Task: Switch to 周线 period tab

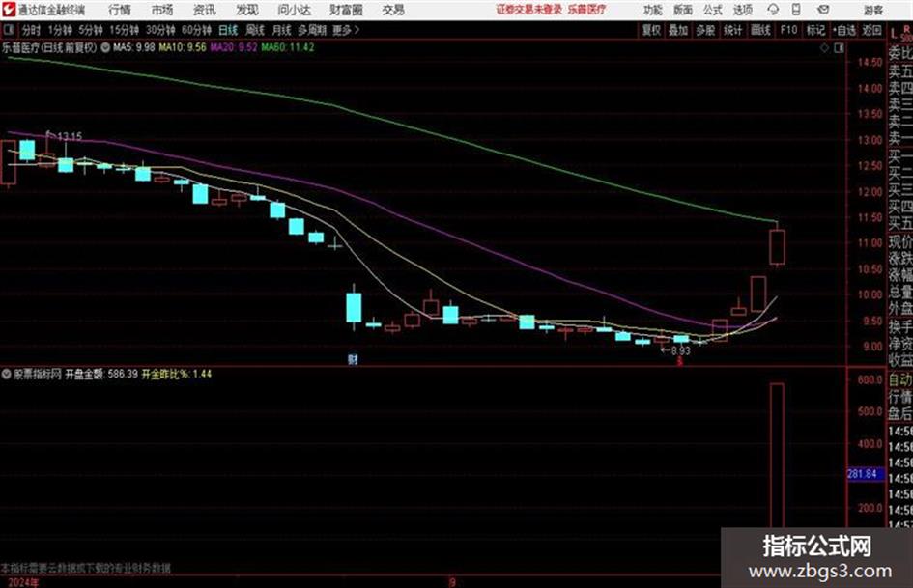Action: [255, 30]
